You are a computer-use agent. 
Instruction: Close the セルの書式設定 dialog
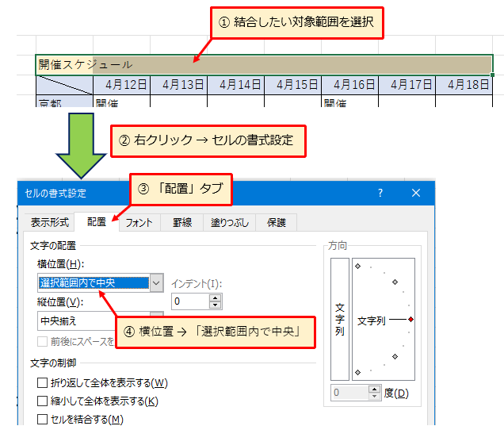point(416,193)
